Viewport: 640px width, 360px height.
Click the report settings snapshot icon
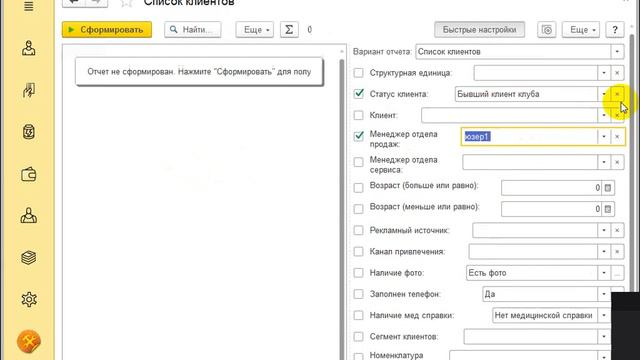coord(547,30)
